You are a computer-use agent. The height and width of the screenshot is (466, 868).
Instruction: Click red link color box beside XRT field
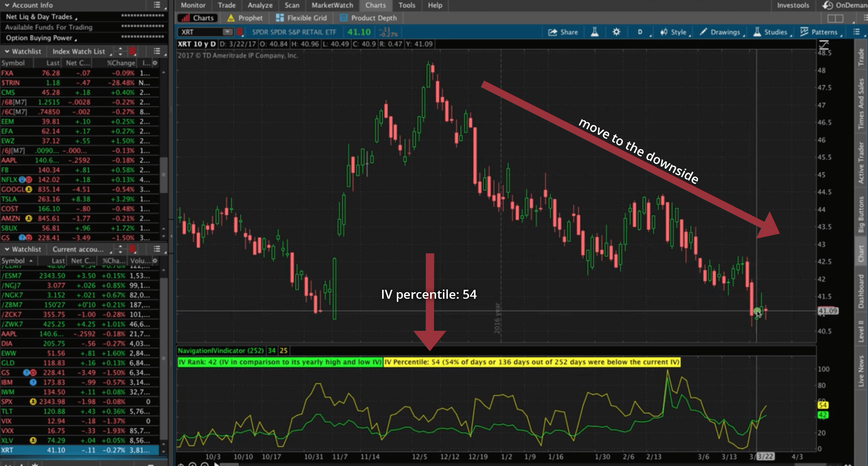tap(240, 32)
